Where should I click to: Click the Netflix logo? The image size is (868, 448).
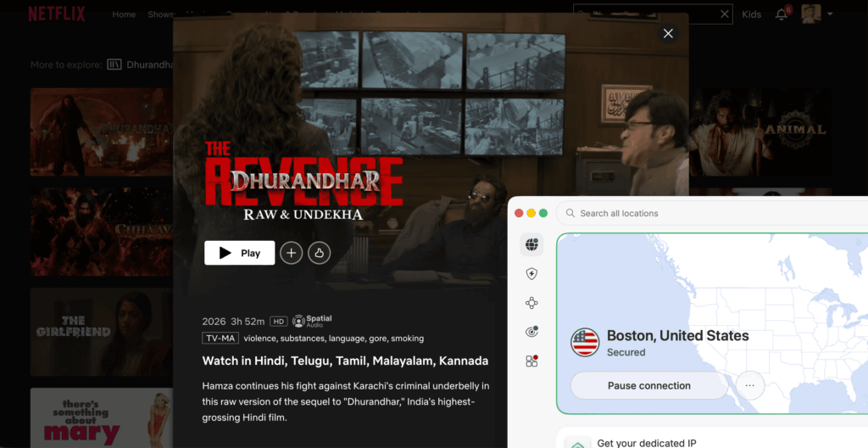pos(57,14)
